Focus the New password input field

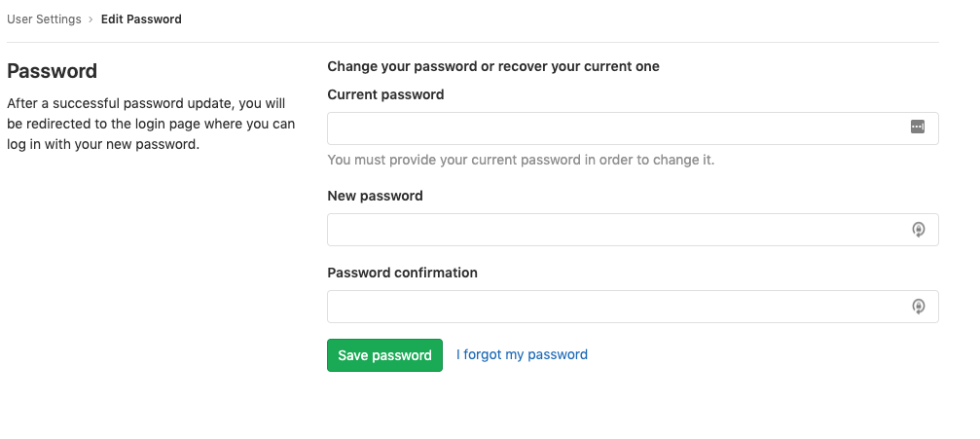point(613,230)
